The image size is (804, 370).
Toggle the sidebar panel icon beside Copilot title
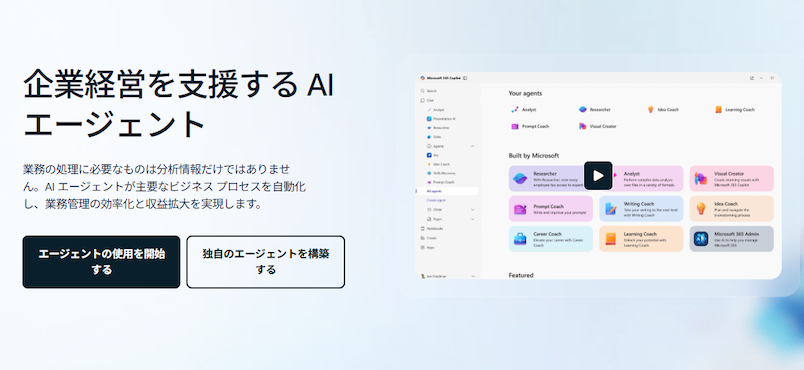pos(465,78)
